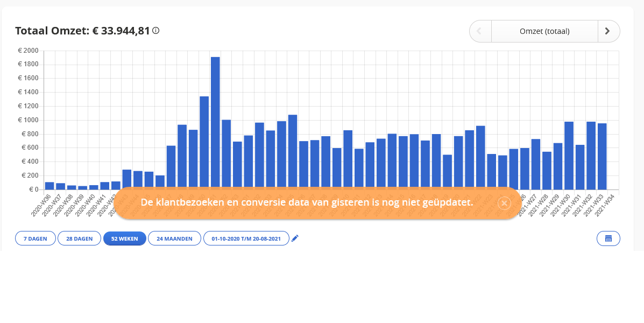The width and height of the screenshot is (644, 323).
Task: Click the info icon beside Totaal Omzet
Action: 155,30
